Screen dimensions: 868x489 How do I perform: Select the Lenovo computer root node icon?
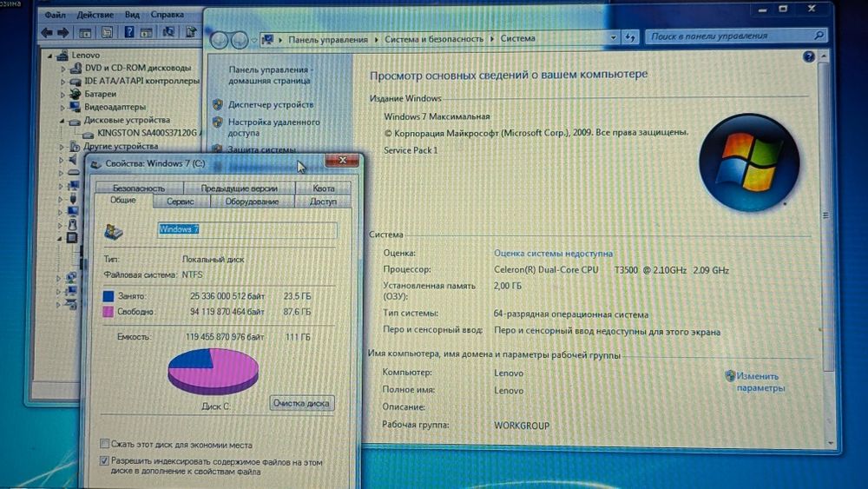[x=62, y=55]
